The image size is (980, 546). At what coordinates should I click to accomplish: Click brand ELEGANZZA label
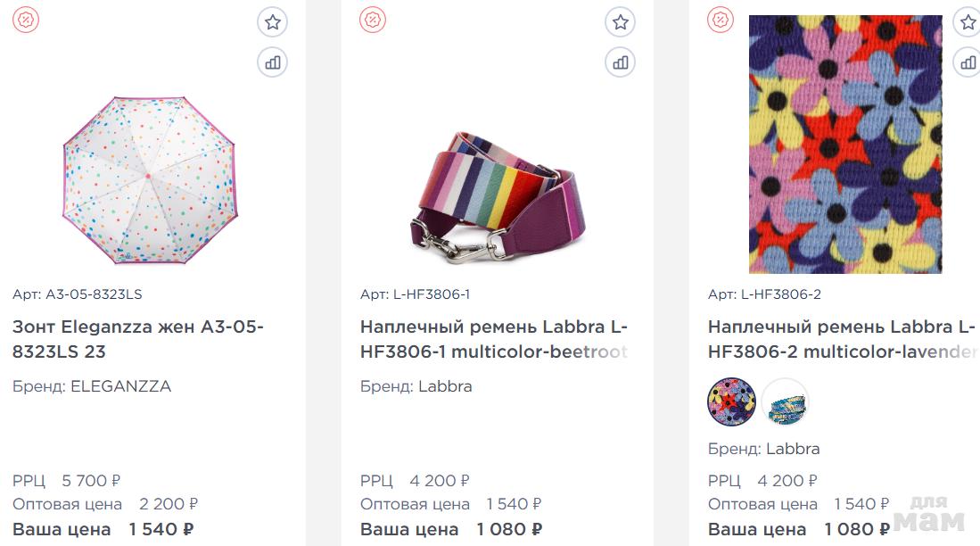pyautogui.click(x=92, y=386)
